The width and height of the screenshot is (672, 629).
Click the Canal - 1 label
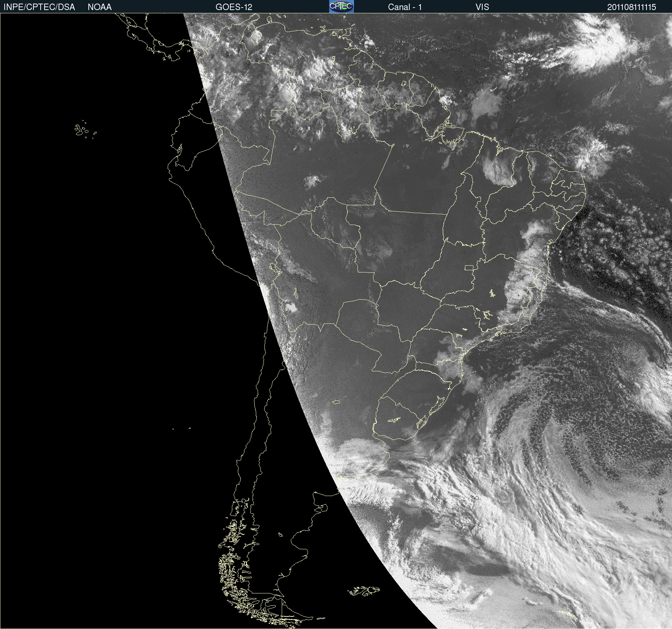tap(405, 7)
